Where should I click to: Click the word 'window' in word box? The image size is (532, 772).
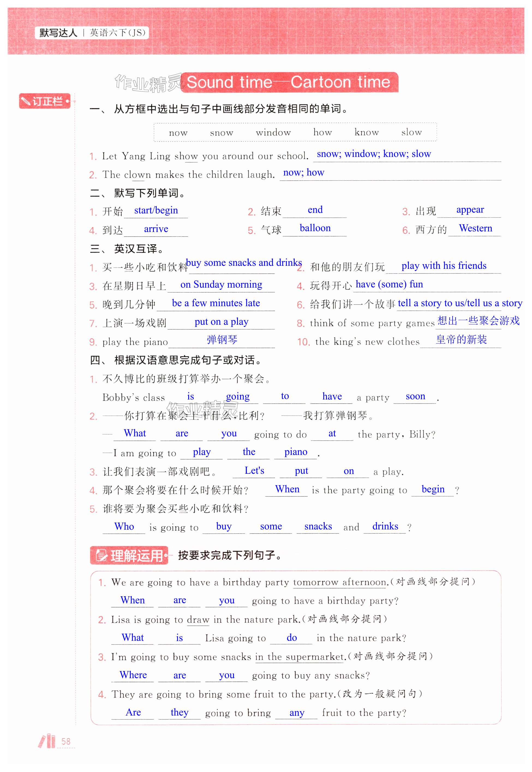point(273,133)
